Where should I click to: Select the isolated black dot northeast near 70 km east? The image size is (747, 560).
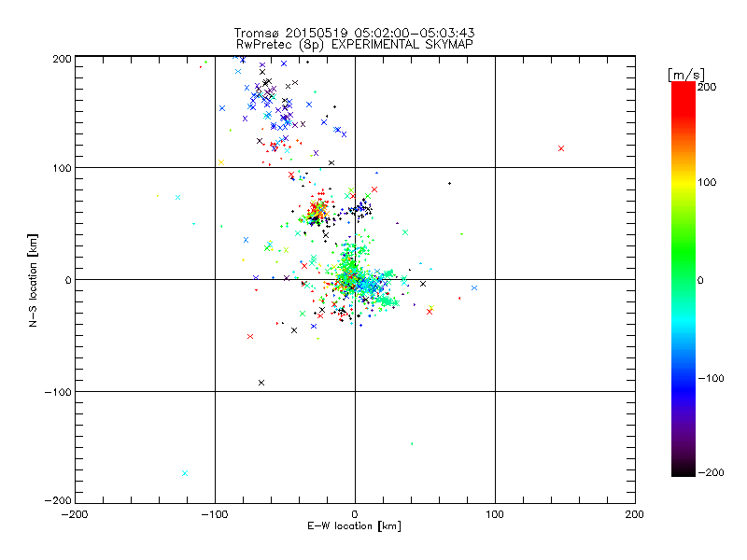coord(449,183)
